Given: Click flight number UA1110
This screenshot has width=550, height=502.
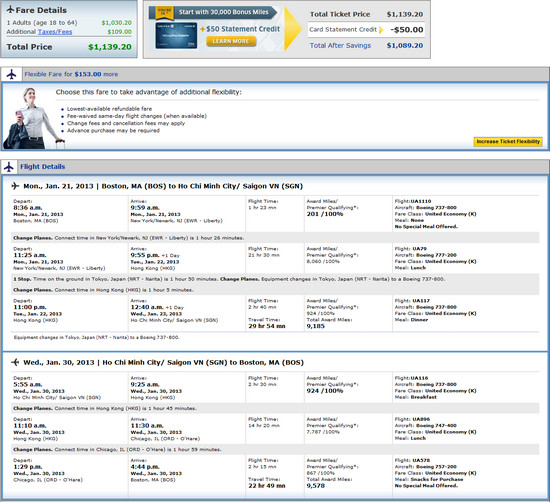Looking at the screenshot, I should pyautogui.click(x=421, y=201).
